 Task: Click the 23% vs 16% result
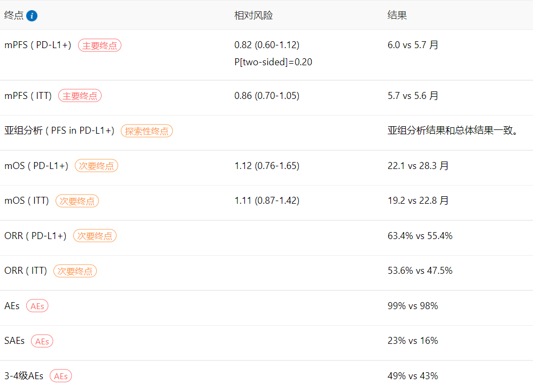413,341
